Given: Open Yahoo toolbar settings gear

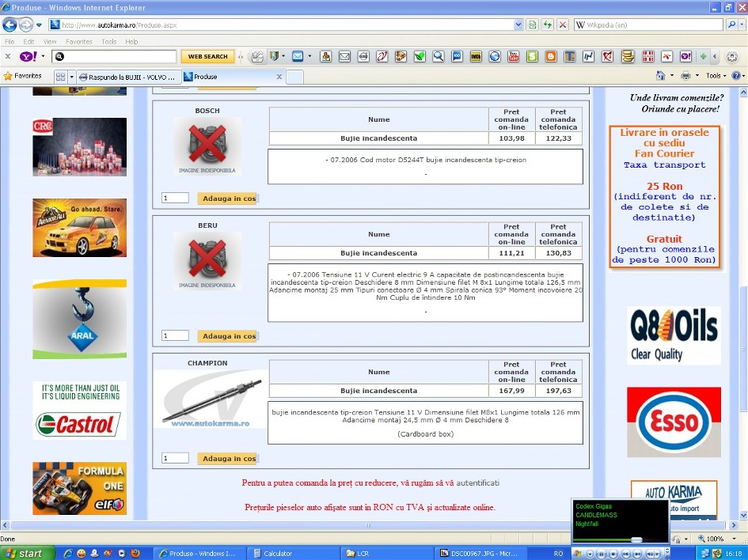Looking at the screenshot, I should point(732,57).
